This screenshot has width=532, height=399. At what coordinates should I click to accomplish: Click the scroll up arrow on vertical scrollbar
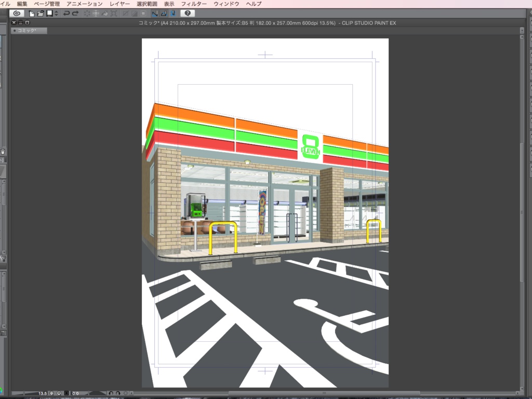pos(522,37)
